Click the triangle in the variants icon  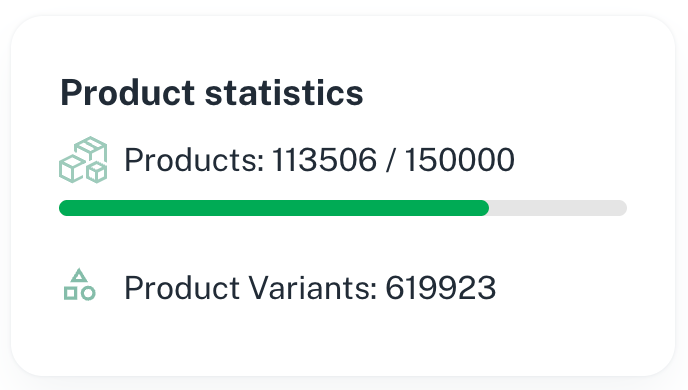tap(79, 276)
